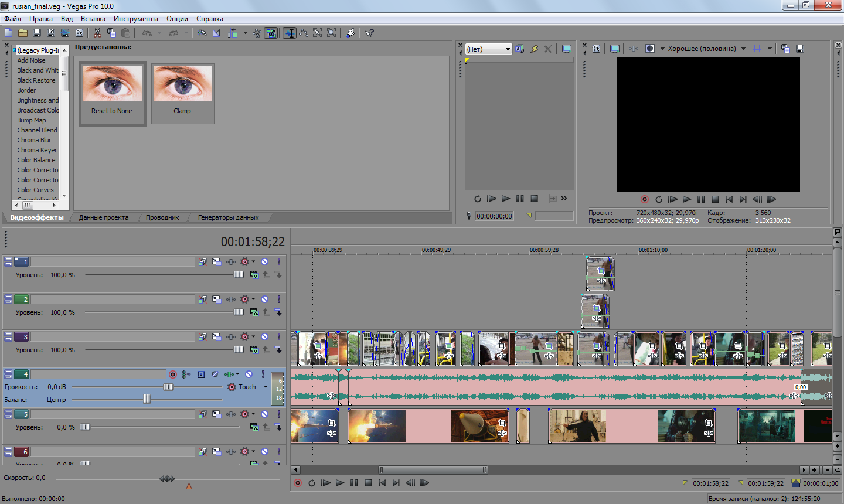Click the Cut scissors icon in toolbar
844x504 pixels.
[97, 33]
